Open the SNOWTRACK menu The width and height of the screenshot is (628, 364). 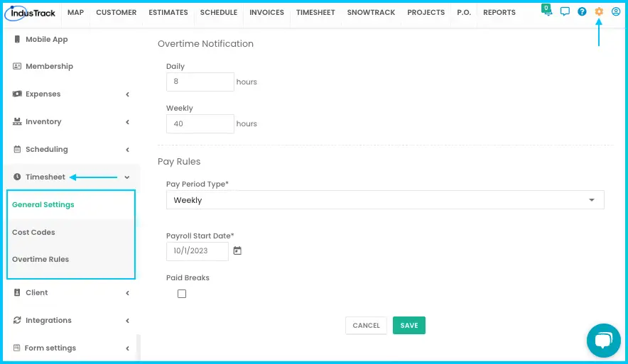tap(371, 12)
